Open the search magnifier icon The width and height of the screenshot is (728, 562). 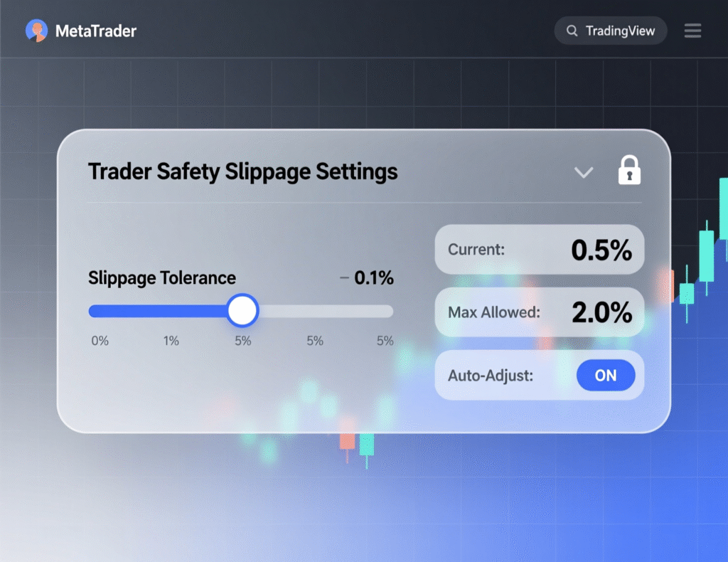point(572,31)
